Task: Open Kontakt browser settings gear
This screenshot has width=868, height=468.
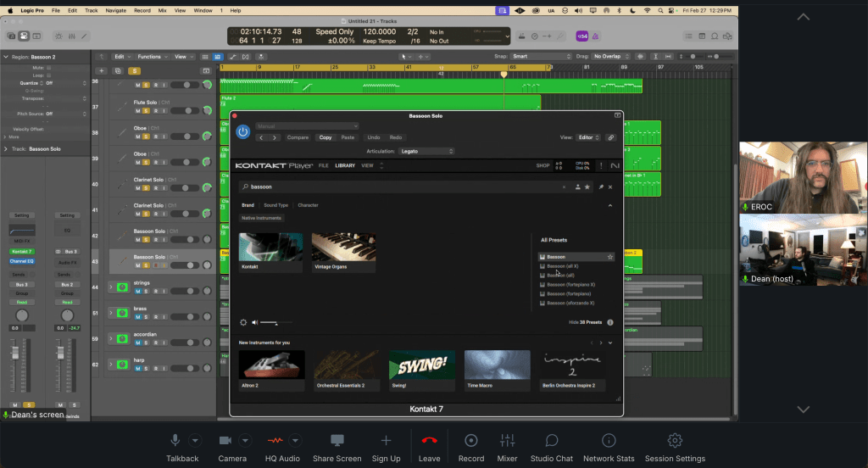Action: coord(243,322)
